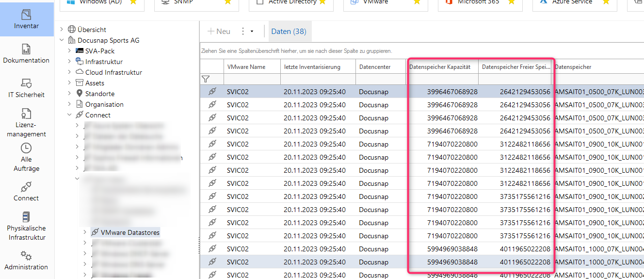Sort by Datenspeicher Kapazität column header
This screenshot has height=279, width=644.
tap(440, 67)
